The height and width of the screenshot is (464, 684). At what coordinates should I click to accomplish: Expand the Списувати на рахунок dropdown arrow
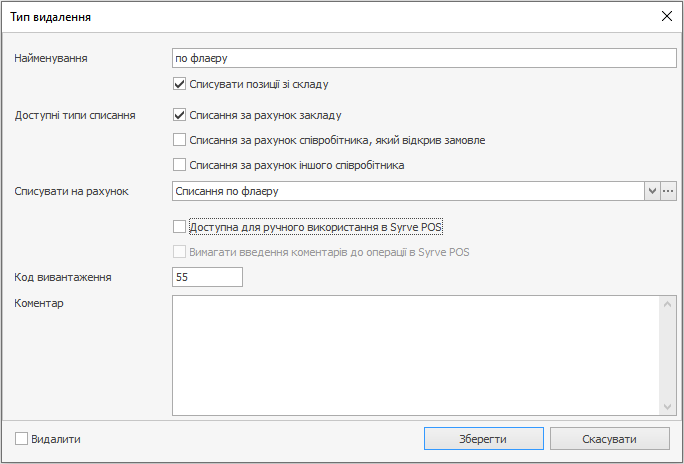pyautogui.click(x=653, y=190)
